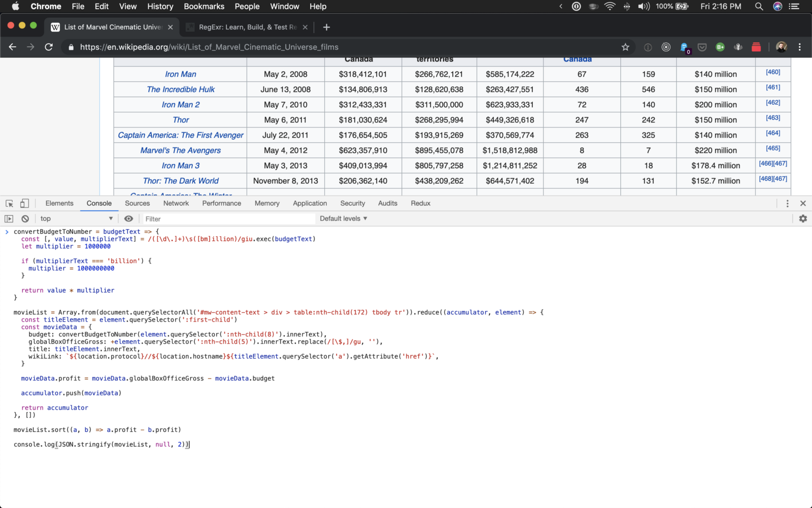
Task: Click the lock icon for site info
Action: click(71, 47)
